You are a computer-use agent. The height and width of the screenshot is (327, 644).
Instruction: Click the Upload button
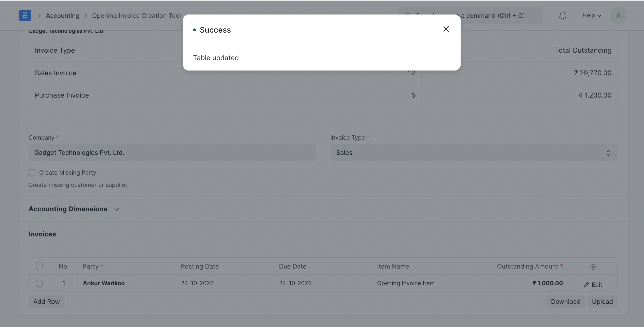pos(602,301)
